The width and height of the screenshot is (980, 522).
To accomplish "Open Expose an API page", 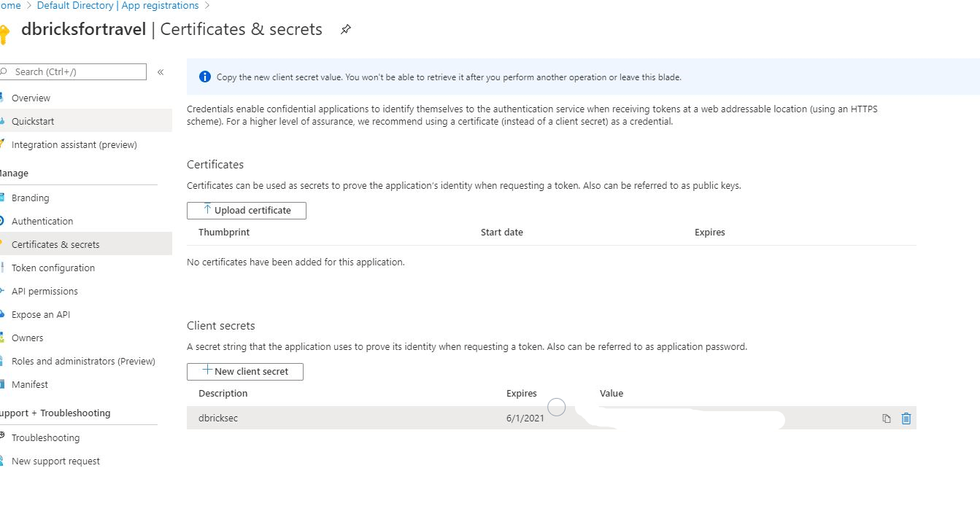I will point(41,315).
